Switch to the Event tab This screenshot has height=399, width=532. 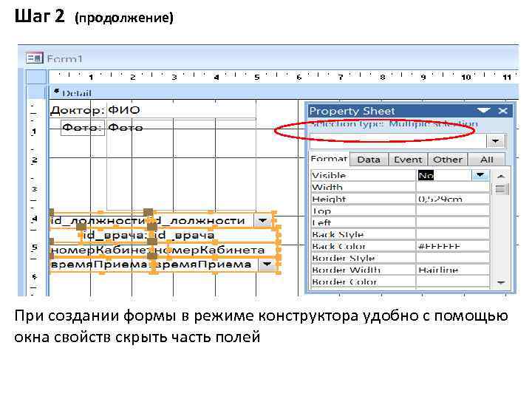tap(408, 160)
